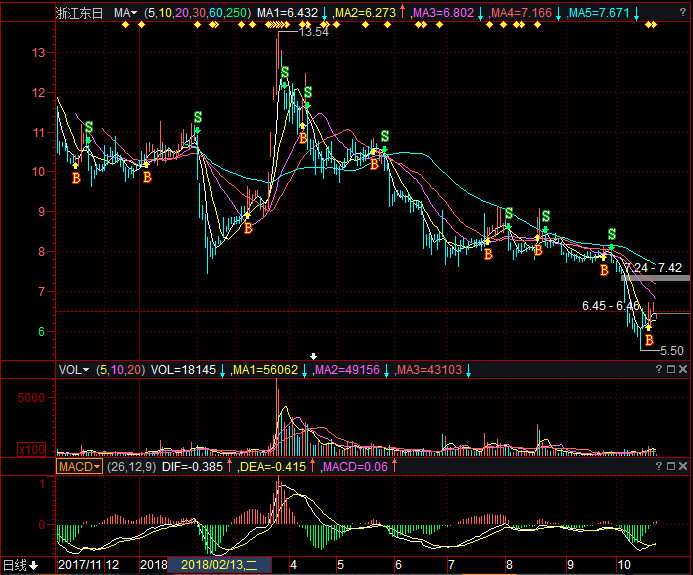Click the S sell signal at the 13.54 peak
The width and height of the screenshot is (693, 575).
285,72
